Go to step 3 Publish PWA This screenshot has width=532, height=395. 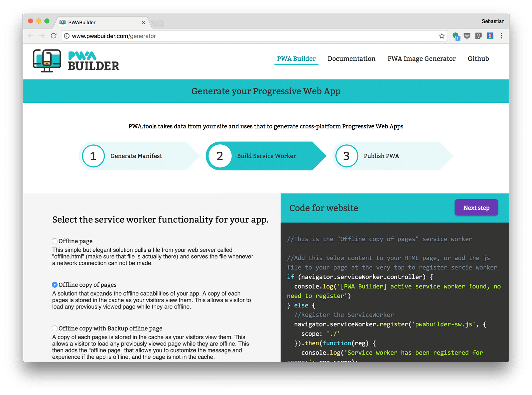393,156
